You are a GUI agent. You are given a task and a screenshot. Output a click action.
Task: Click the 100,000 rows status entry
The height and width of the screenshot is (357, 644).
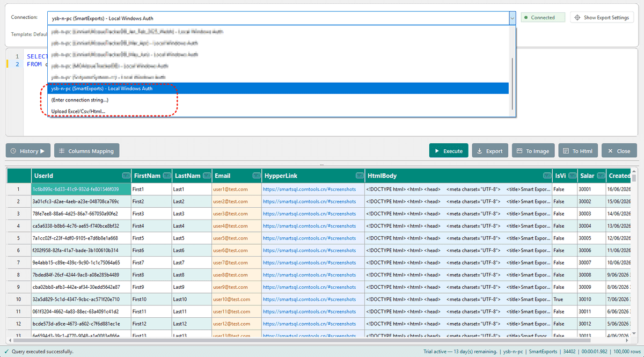[x=626, y=352]
